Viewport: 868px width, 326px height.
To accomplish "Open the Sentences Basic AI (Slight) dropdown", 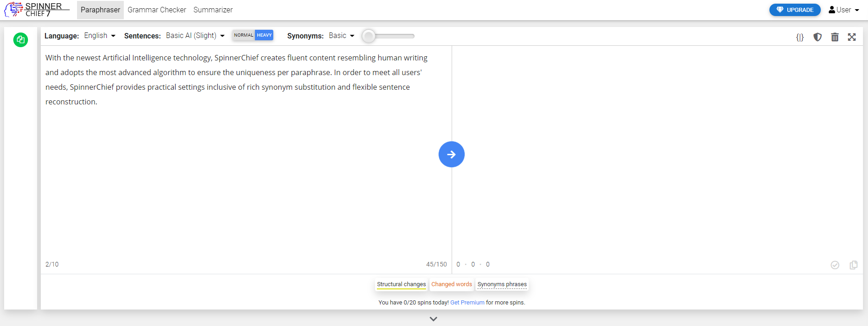I will (195, 36).
